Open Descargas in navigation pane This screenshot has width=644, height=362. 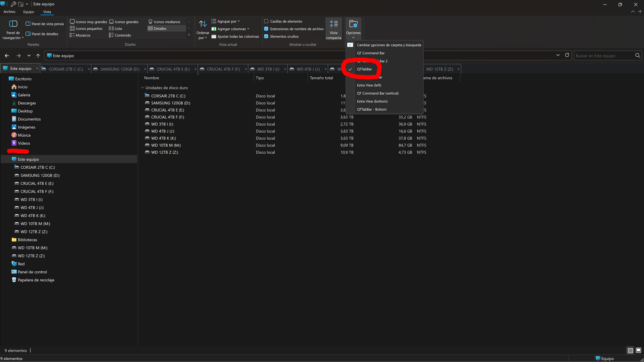(27, 103)
